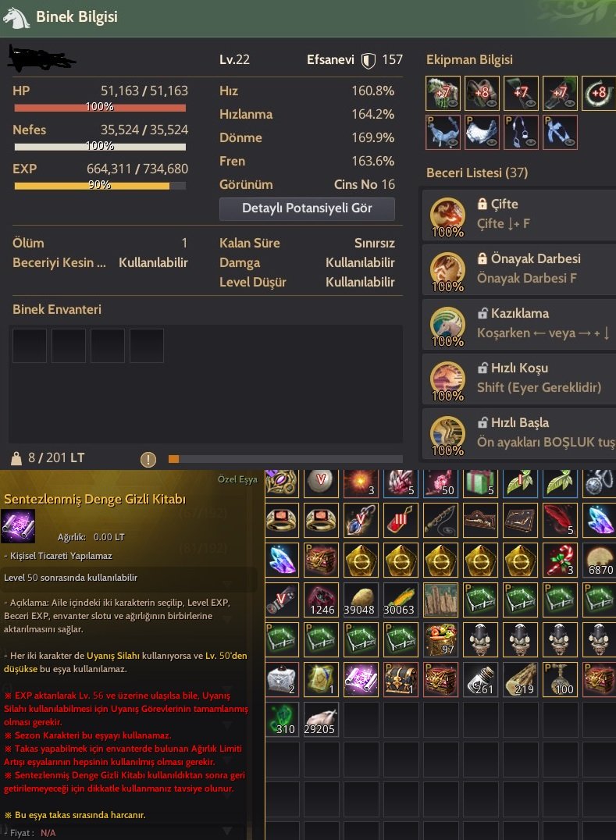Toggle the lock on Kazıklama skill
Viewport: 616px width, 840px height.
pos(482,313)
